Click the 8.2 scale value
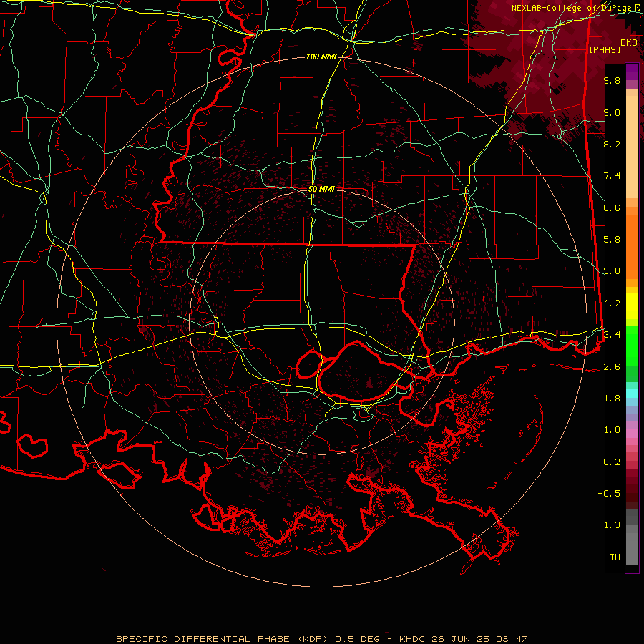Image resolution: width=644 pixels, height=644 pixels. (612, 144)
